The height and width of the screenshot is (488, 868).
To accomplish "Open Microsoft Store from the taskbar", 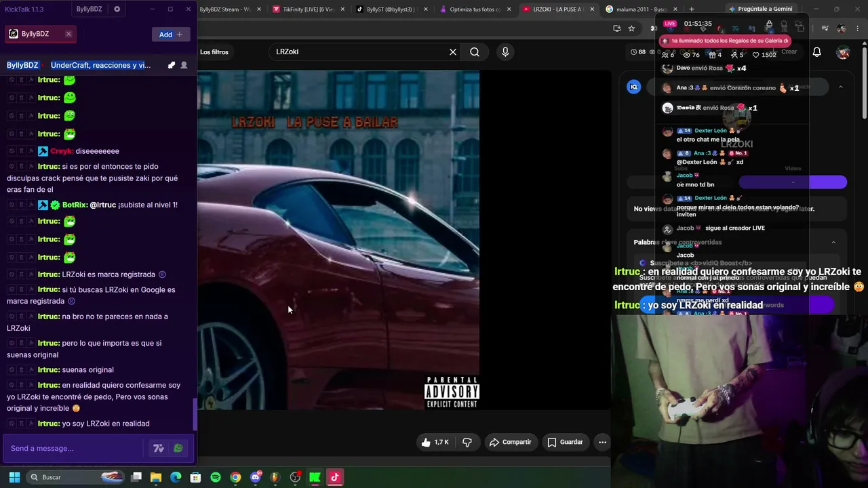I will (x=195, y=477).
